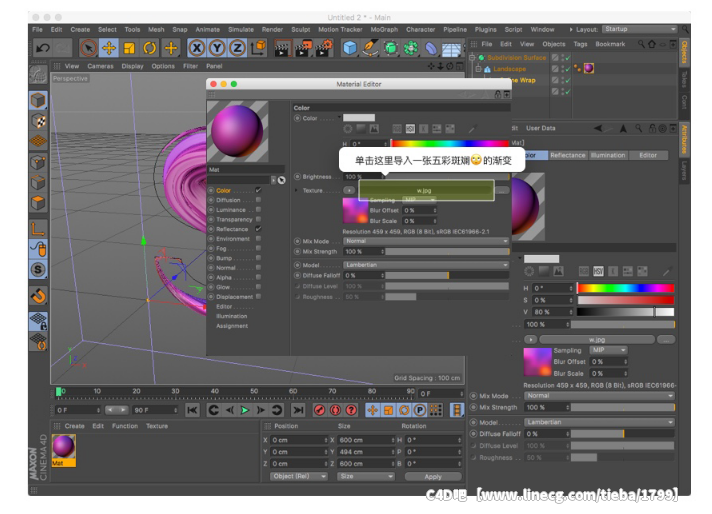The image size is (712, 514).
Task: Enable the Luminance channel checkbox
Action: click(x=258, y=210)
